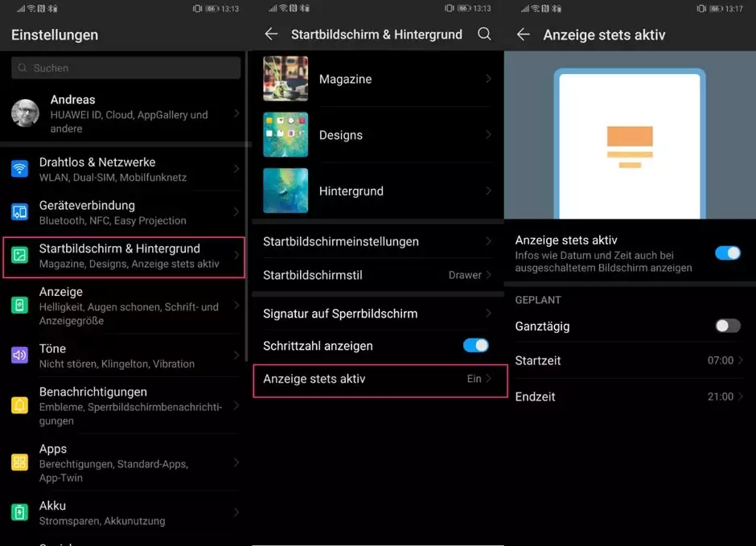Tap the green Anzeige icon

pos(19,306)
